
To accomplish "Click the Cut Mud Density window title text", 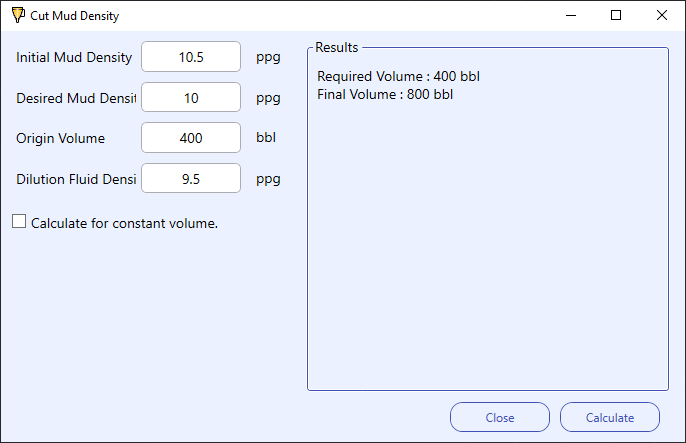I will pyautogui.click(x=74, y=16).
